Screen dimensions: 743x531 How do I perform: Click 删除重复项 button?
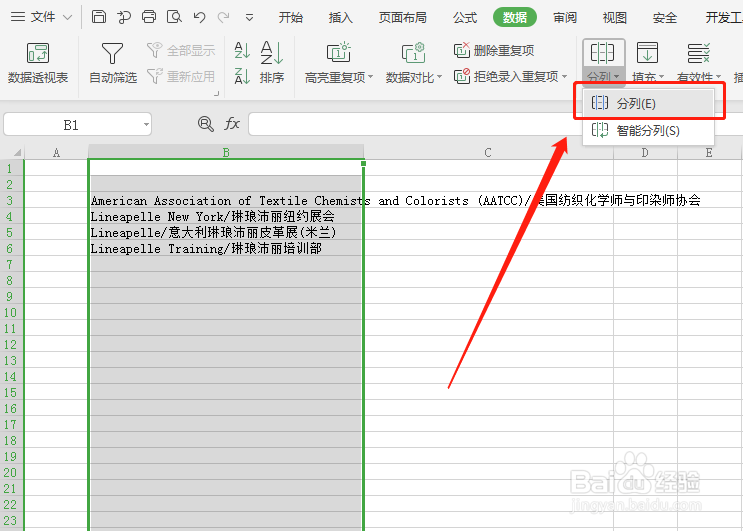494,50
